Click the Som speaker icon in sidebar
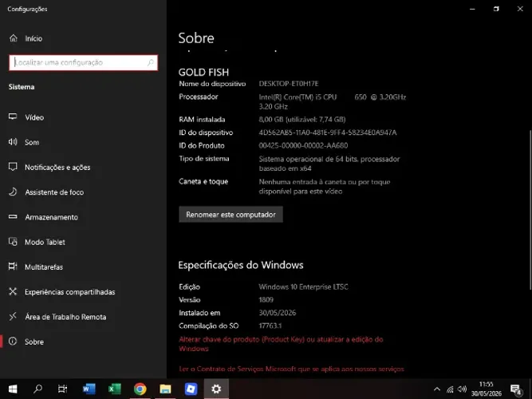532x399 pixels. coord(13,142)
